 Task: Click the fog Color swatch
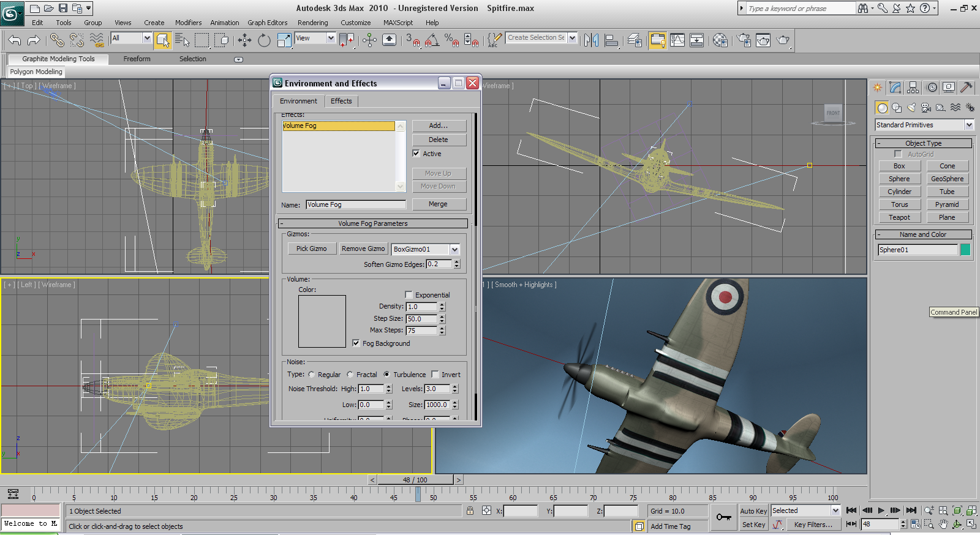pos(322,321)
